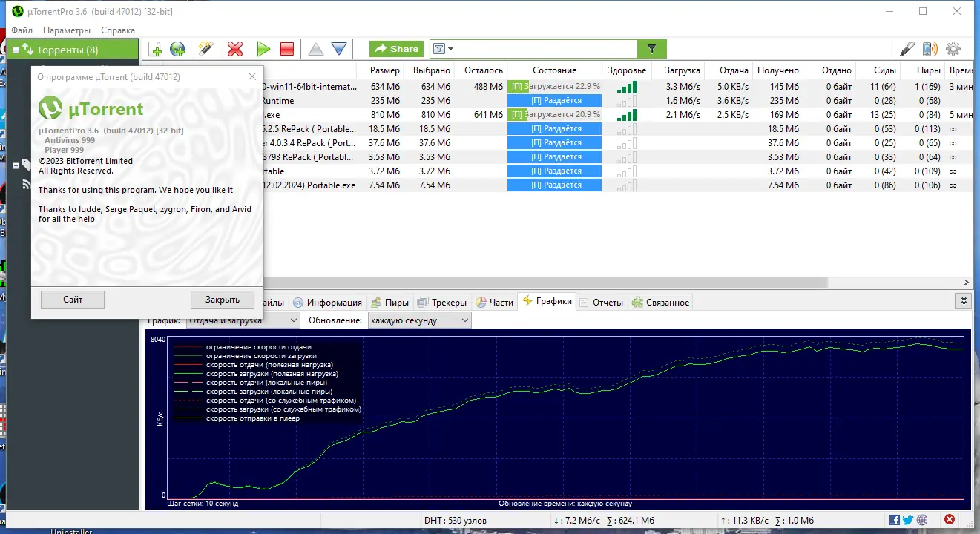Click the green funnel filter button

point(652,49)
